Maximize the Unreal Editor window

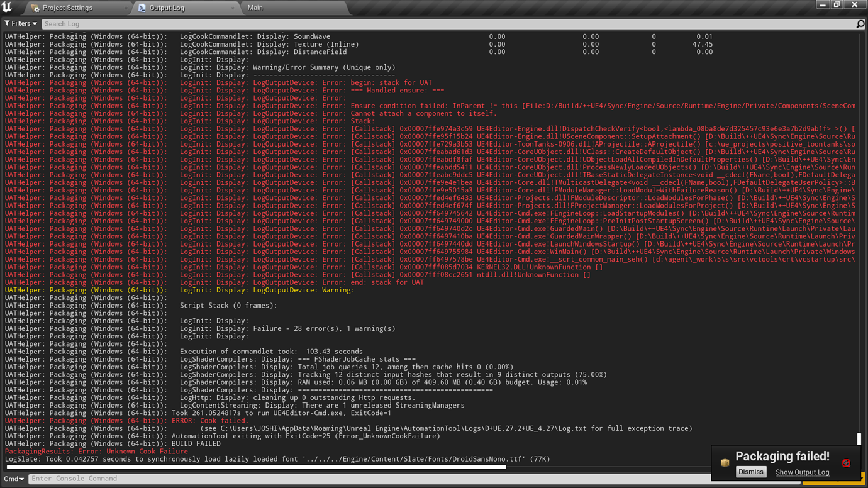point(837,5)
